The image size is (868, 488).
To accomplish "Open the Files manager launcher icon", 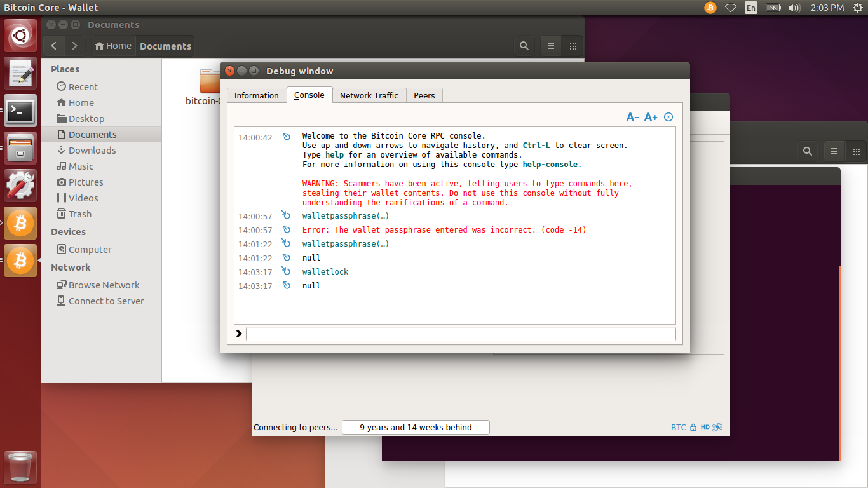I will 20,148.
